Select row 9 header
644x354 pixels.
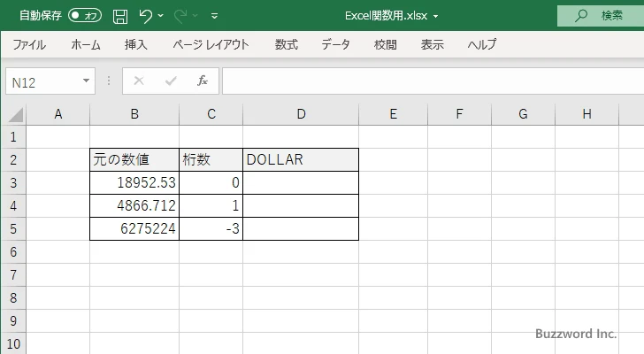point(13,320)
